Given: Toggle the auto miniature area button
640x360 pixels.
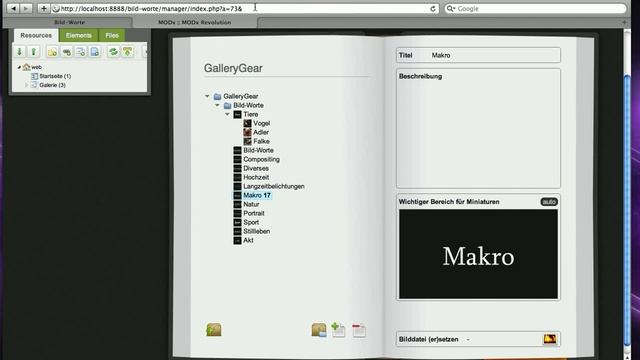Looking at the screenshot, I should [549, 202].
